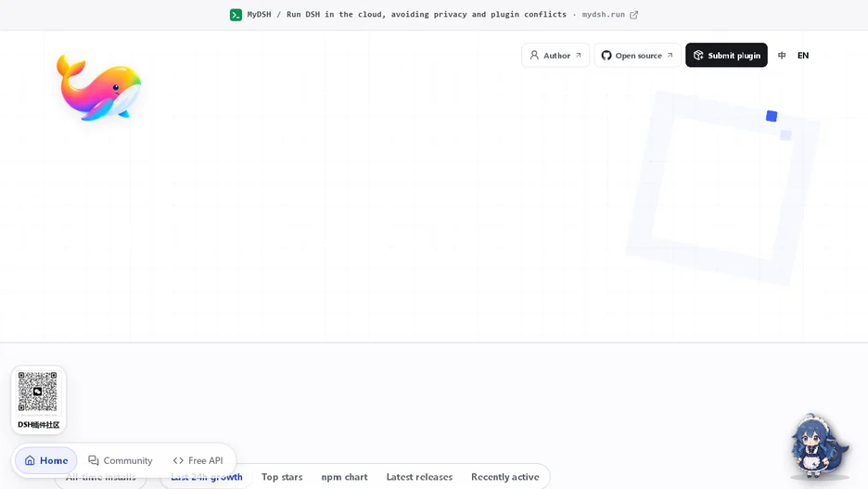The image size is (868, 489).
Task: Click the blue-haired maid mascot character
Action: (x=818, y=445)
